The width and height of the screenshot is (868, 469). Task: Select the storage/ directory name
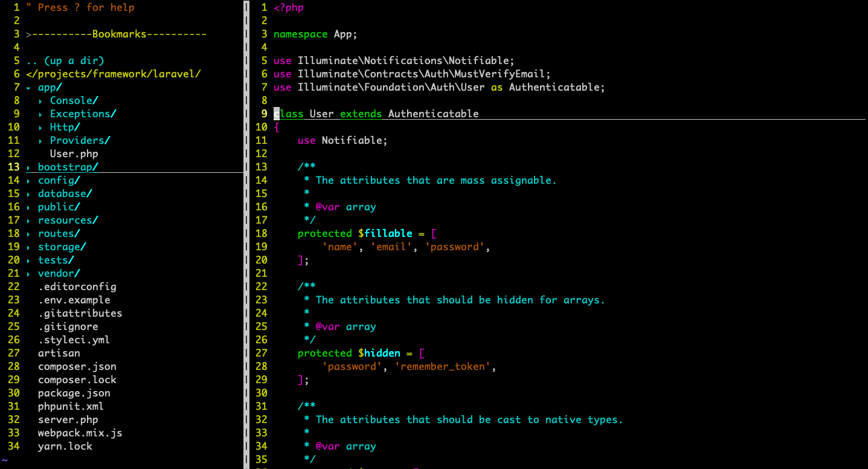point(62,247)
